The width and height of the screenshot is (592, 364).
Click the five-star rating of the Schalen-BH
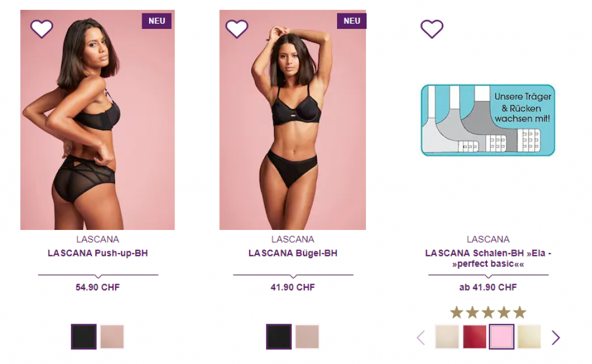tap(488, 313)
